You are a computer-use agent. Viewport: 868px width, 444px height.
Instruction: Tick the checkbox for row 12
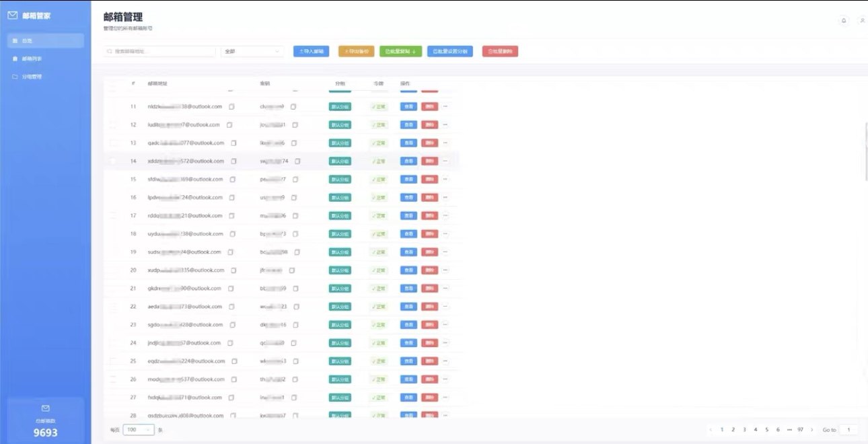[113, 125]
